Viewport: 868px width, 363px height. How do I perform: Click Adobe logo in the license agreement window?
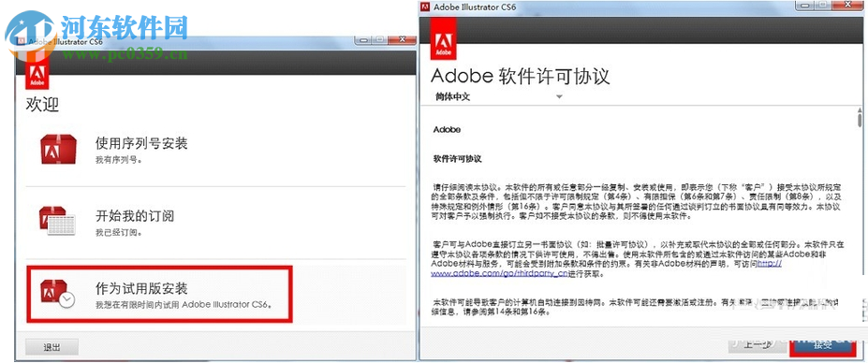click(x=444, y=38)
